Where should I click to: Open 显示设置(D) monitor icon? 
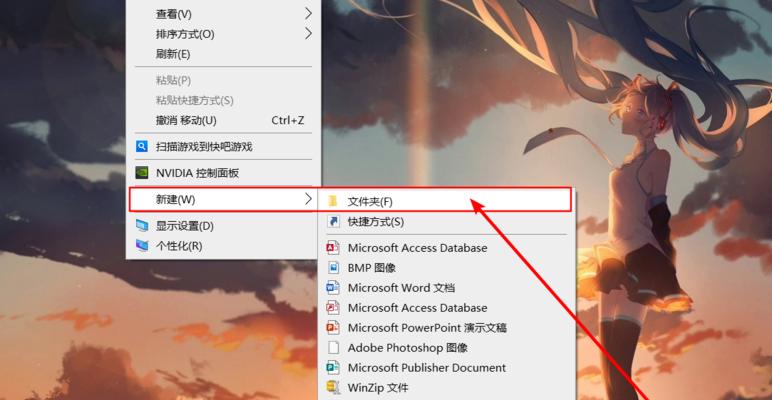click(x=142, y=226)
